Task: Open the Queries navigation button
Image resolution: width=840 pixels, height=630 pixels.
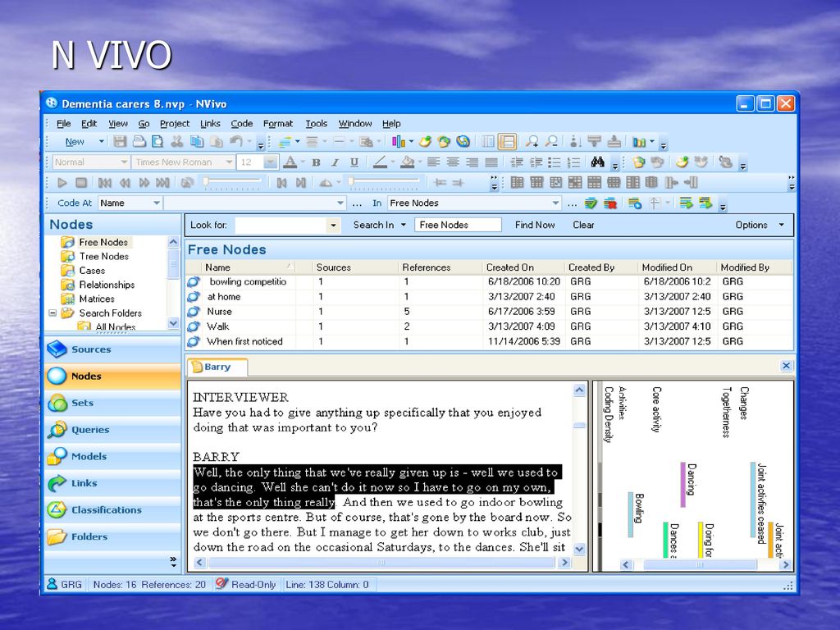Action: (x=112, y=430)
